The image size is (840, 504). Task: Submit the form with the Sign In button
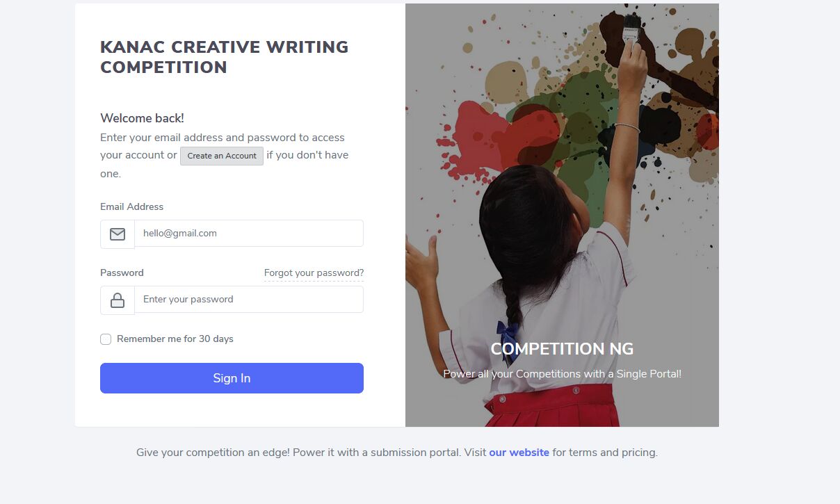[x=232, y=378]
